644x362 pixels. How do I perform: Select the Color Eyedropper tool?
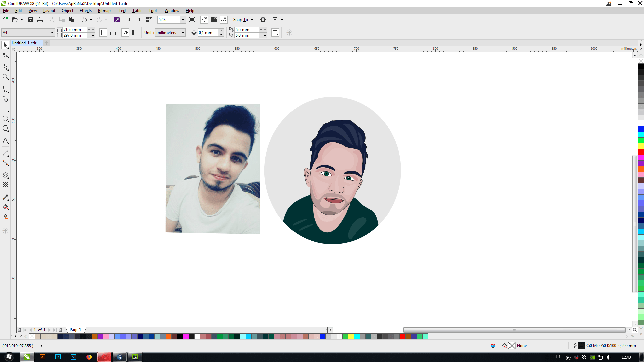[5, 197]
